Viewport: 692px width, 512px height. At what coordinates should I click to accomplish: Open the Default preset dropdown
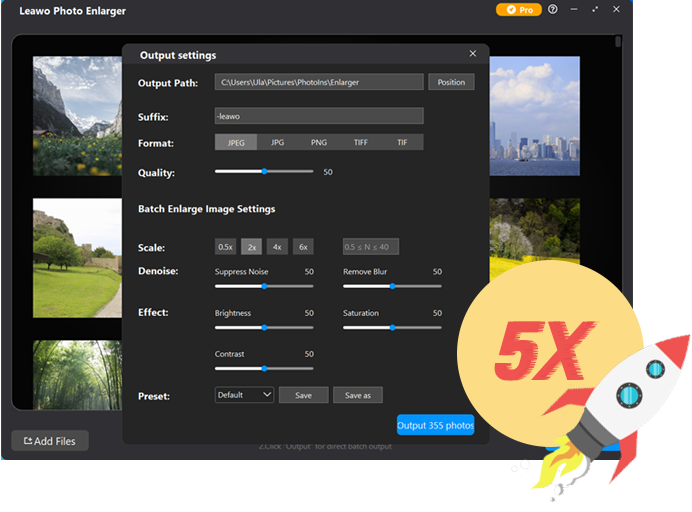pyautogui.click(x=244, y=395)
